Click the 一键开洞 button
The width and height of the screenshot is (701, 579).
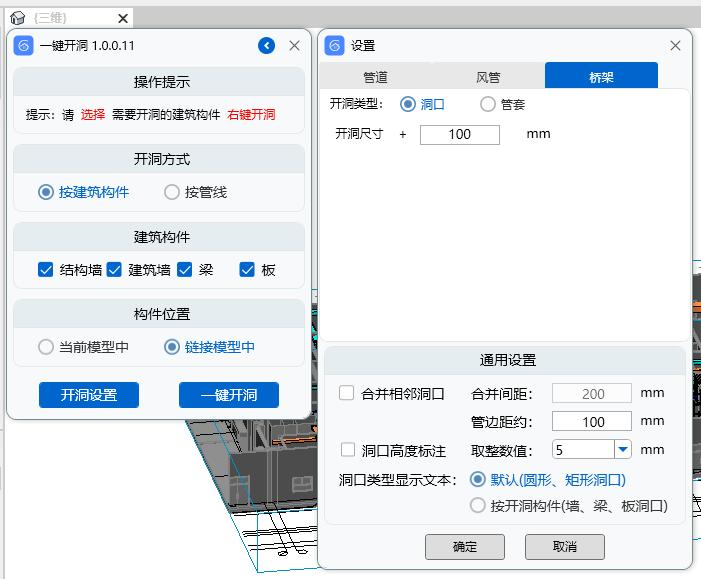(228, 395)
